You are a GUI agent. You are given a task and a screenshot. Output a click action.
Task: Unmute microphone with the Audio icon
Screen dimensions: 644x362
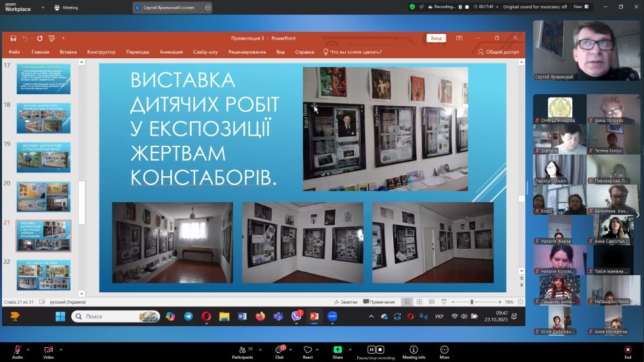17,350
